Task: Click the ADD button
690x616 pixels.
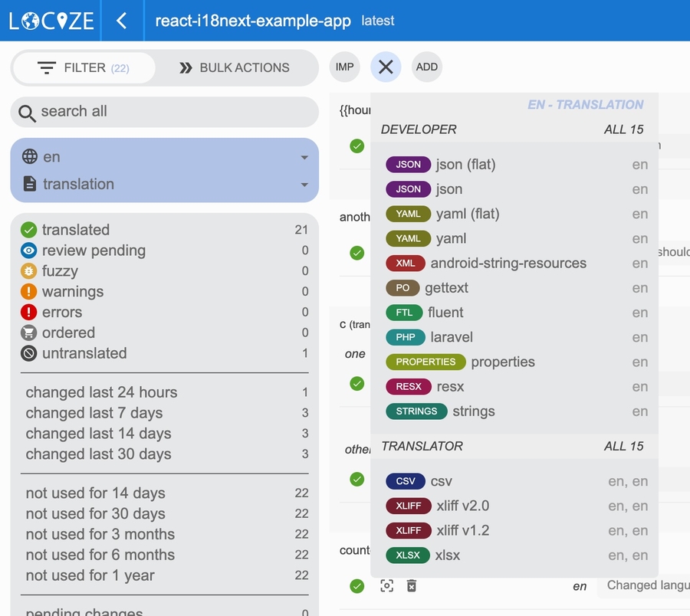Action: click(x=427, y=67)
